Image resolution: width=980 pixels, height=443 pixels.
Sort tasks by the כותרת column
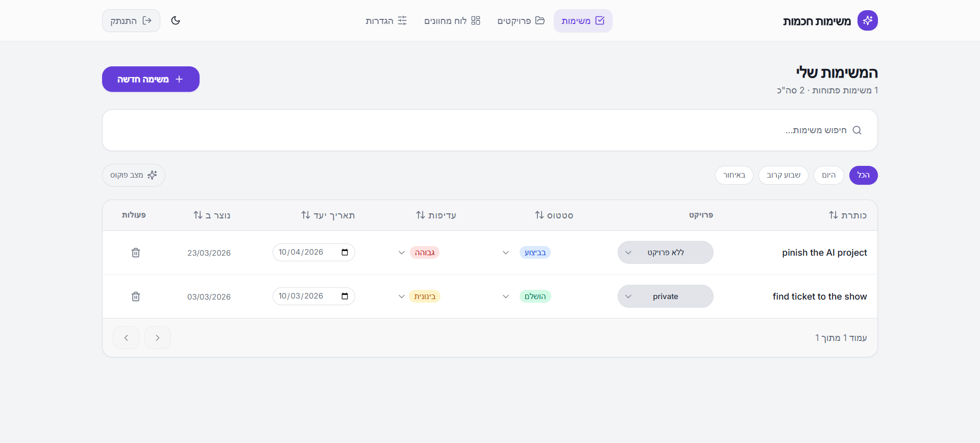847,215
